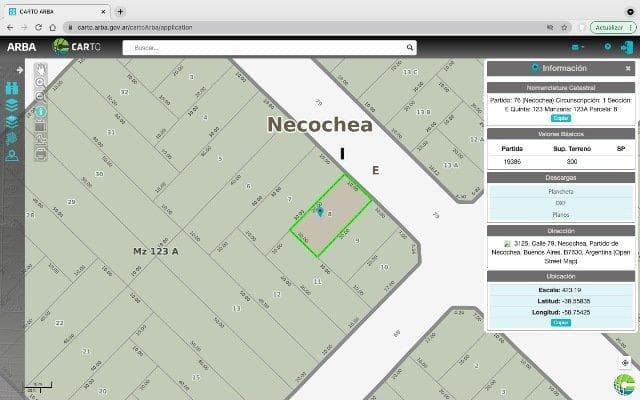This screenshot has width=640, height=400.
Task: Open the mail dropdown menu
Action: [578, 47]
